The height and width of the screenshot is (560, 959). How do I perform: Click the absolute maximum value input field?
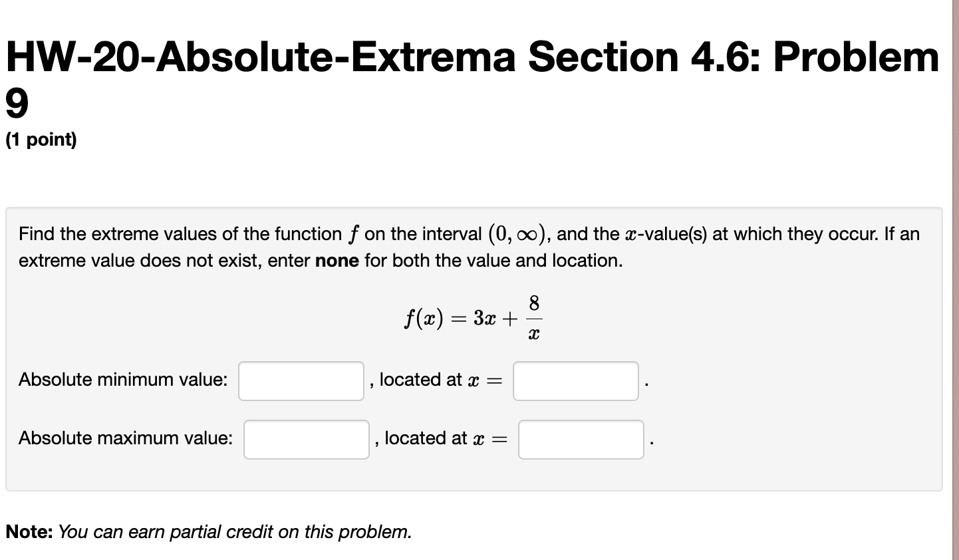click(306, 439)
